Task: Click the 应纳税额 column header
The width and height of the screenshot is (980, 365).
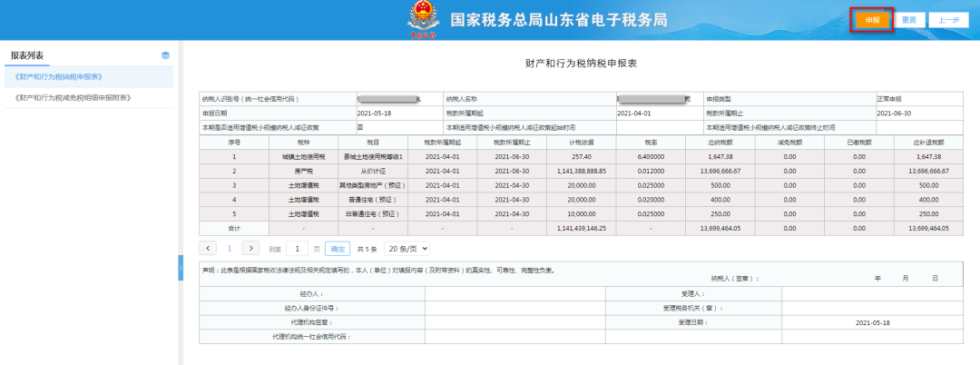Action: [x=720, y=142]
